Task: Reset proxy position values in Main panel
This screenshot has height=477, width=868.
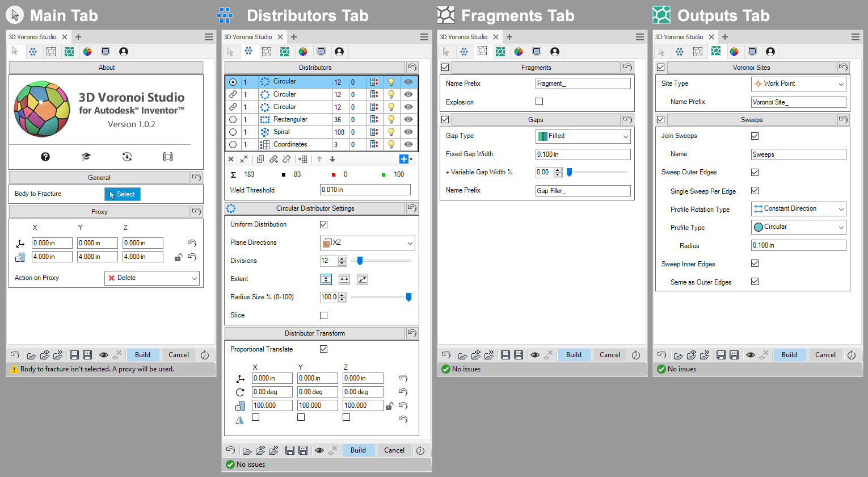Action: 192,243
